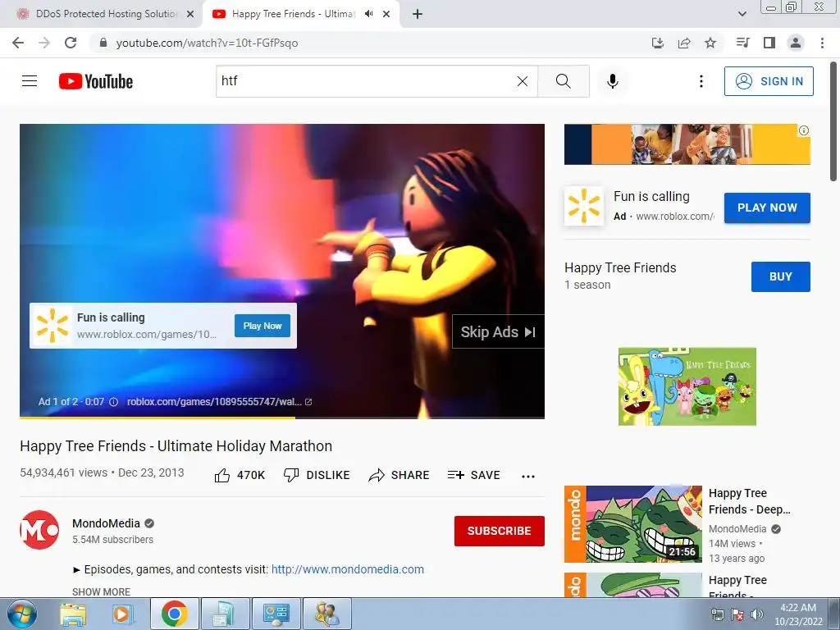The width and height of the screenshot is (840, 630).
Task: Switch to DDoS Protected Hosting tab
Action: 106,14
